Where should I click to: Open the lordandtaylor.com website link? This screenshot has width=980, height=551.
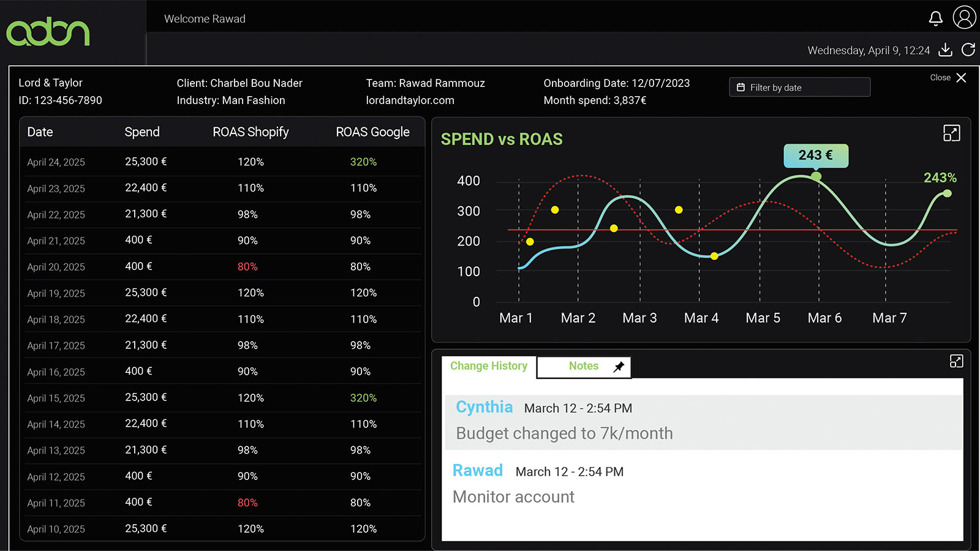[410, 100]
